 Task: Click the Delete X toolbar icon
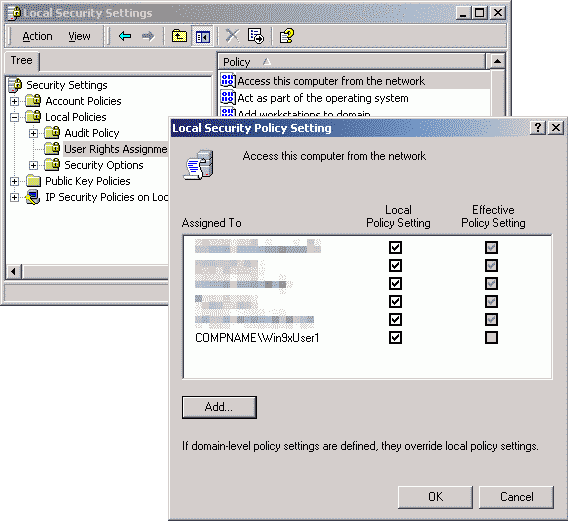(232, 36)
